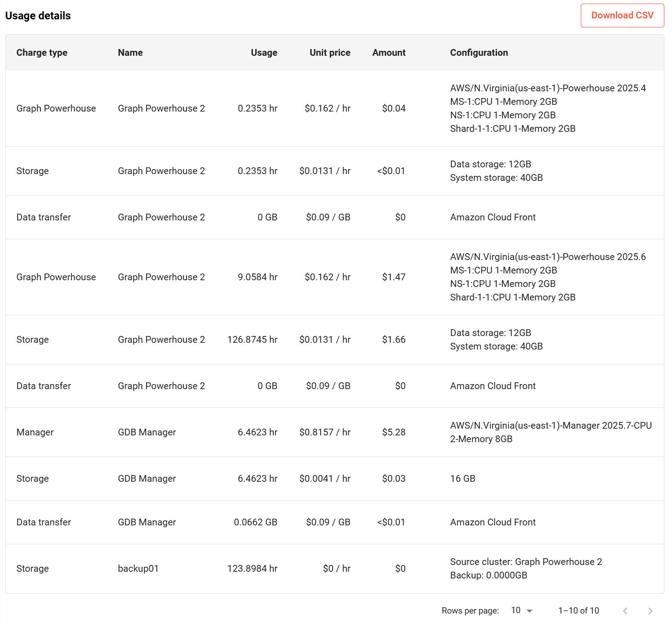Select the $0.0041 / hr unit price
Viewport: 672px width, 623px height.
pyautogui.click(x=325, y=479)
